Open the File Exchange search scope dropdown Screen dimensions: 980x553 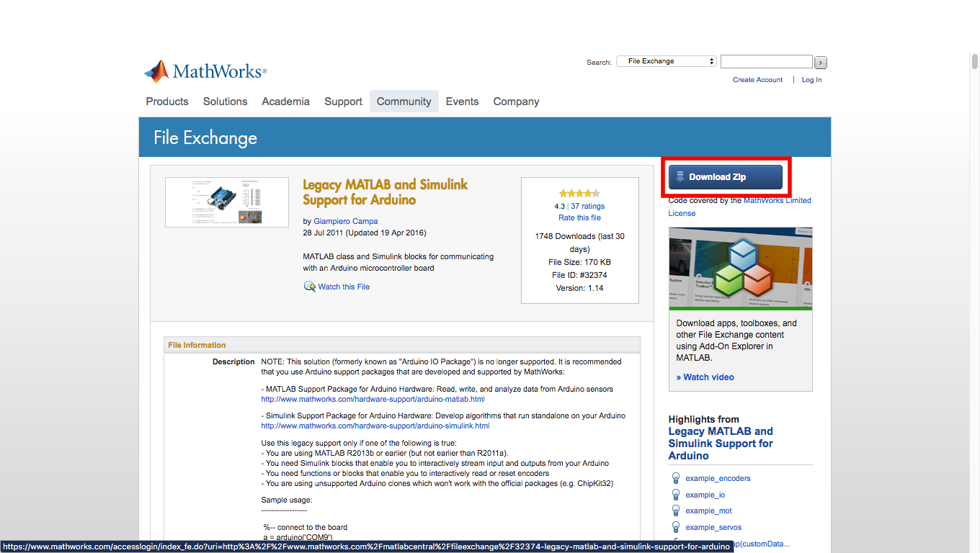(x=667, y=61)
